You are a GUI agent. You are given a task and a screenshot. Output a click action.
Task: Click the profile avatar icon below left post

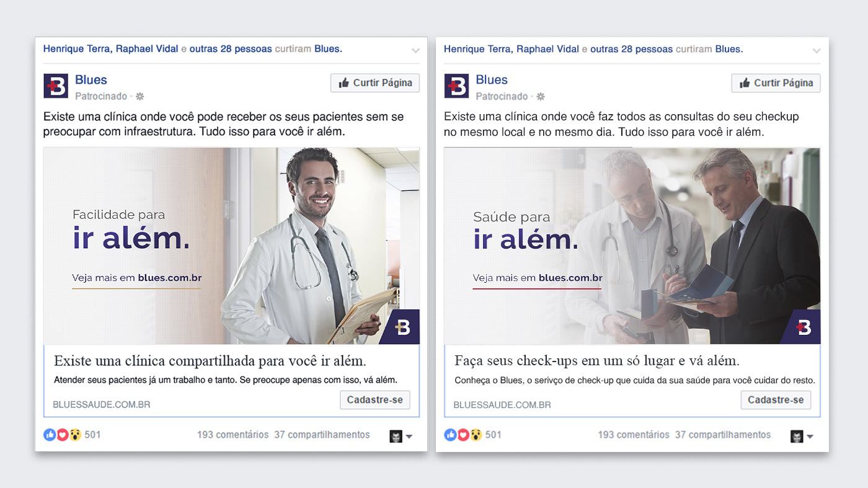pyautogui.click(x=396, y=437)
